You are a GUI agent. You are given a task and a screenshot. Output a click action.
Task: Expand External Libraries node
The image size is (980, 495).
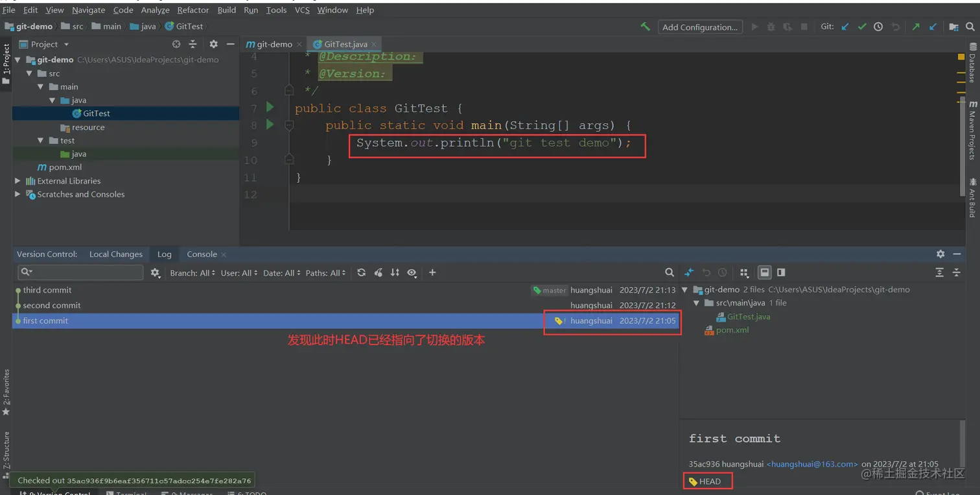click(x=17, y=181)
